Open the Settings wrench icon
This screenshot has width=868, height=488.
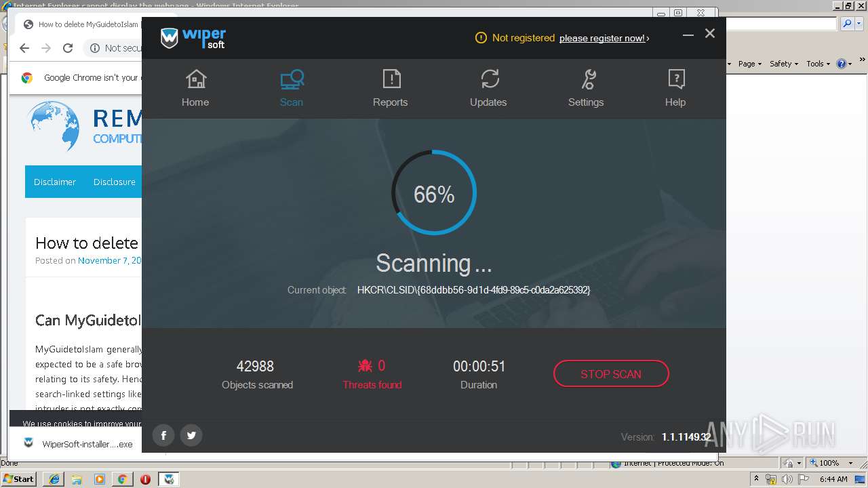587,80
